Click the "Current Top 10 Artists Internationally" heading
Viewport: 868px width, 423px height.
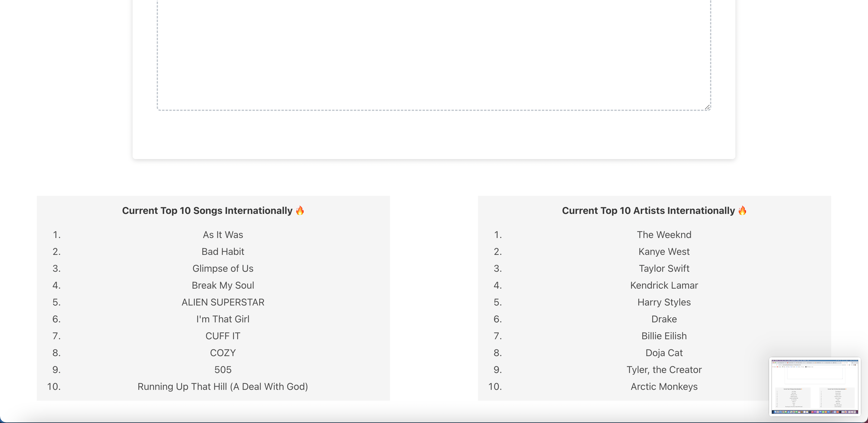(x=654, y=211)
